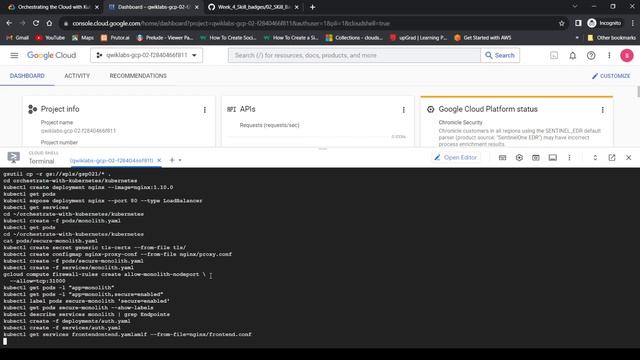Open the account avatar menu
Screen dimensions: 640x360
pos(627,56)
